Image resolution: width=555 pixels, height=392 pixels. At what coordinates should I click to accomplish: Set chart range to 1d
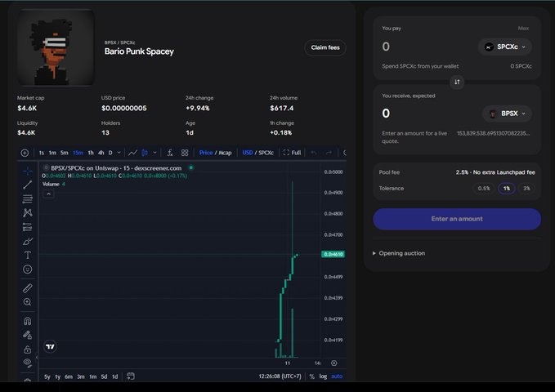point(115,376)
